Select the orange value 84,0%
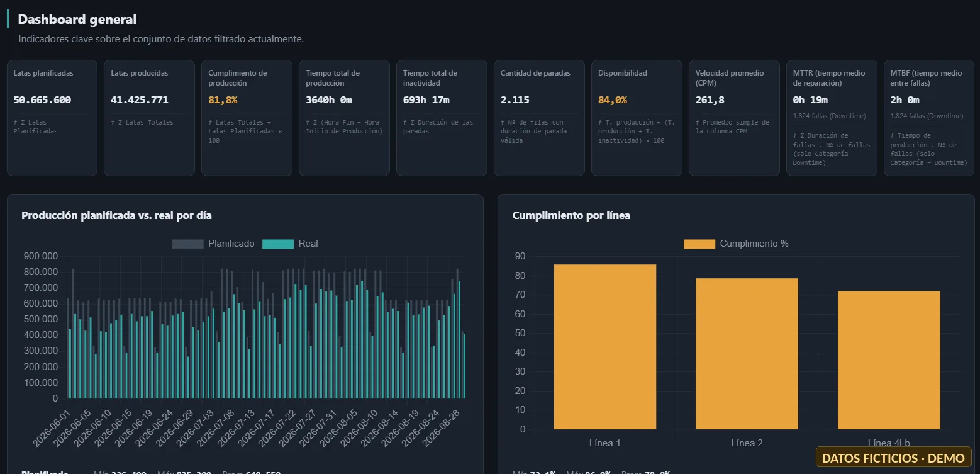Image resolution: width=980 pixels, height=474 pixels. [x=613, y=100]
